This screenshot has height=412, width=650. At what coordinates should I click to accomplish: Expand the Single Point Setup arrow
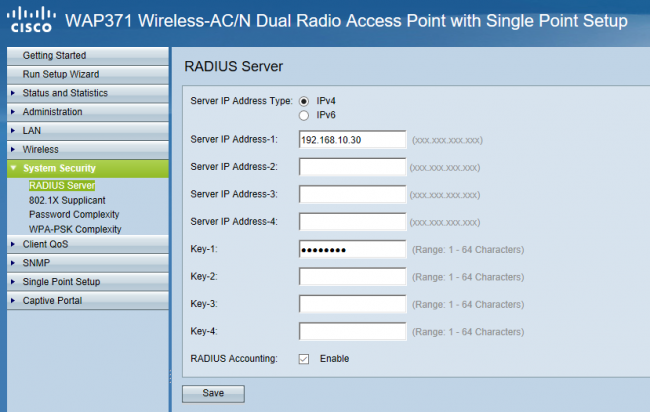point(13,282)
